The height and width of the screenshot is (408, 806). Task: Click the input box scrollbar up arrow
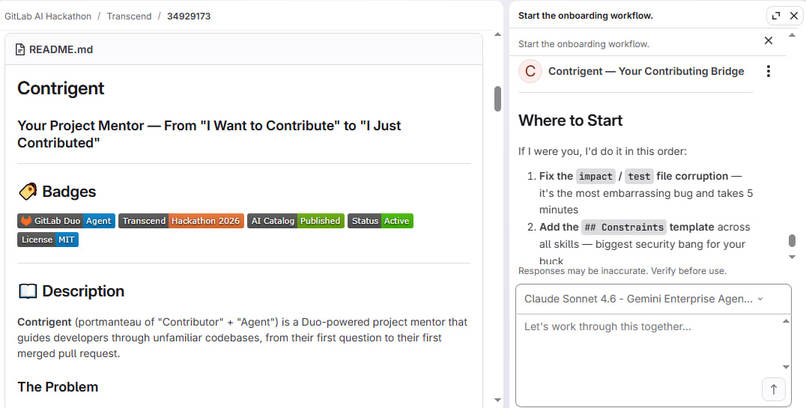[x=786, y=321]
